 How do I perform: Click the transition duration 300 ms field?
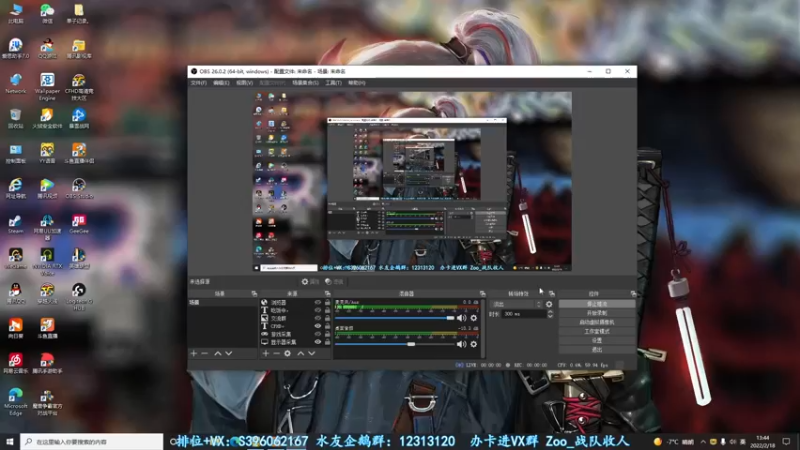[524, 314]
